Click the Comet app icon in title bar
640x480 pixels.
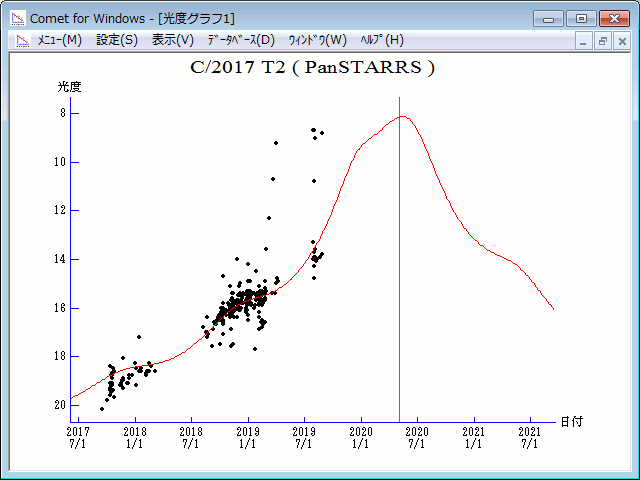click(17, 18)
